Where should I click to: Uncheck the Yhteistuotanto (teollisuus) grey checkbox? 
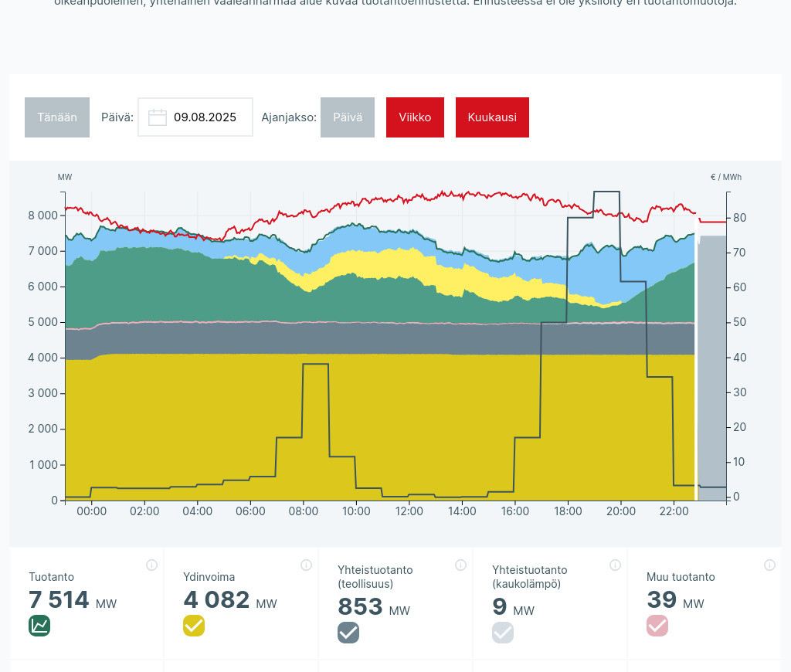pos(348,633)
